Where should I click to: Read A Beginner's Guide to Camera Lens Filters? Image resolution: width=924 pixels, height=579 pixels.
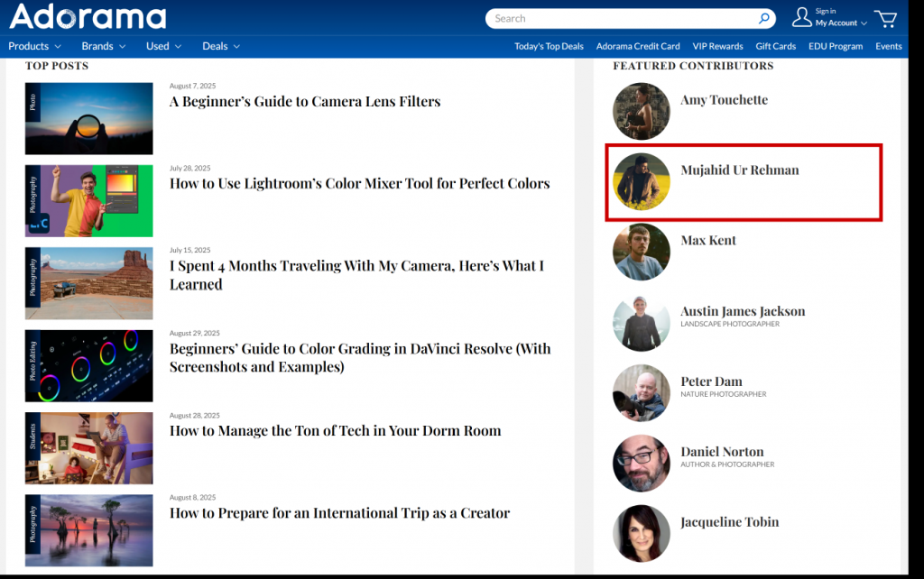tap(305, 102)
